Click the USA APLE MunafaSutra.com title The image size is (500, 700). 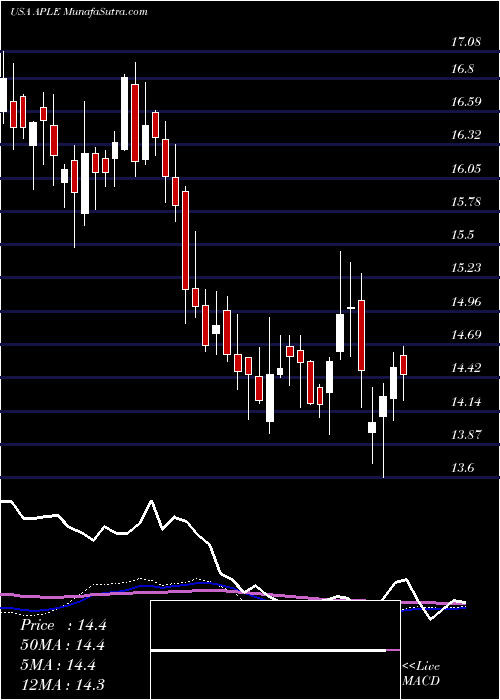tap(79, 12)
